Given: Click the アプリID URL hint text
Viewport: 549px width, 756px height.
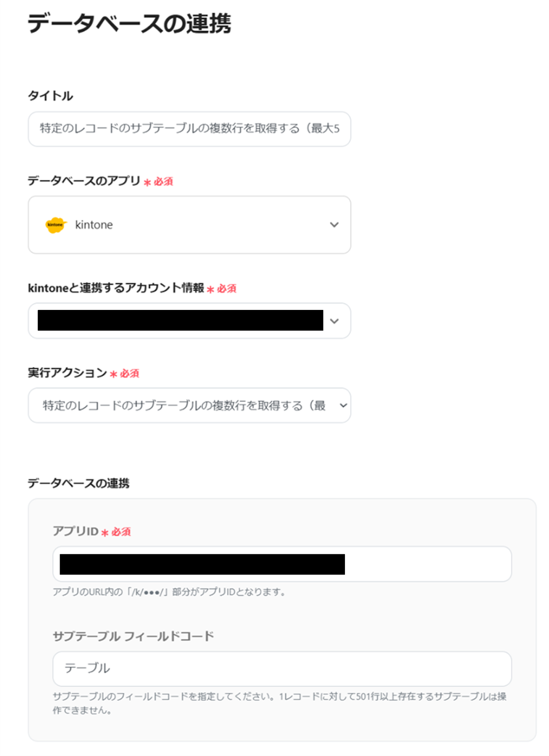Looking at the screenshot, I should [169, 592].
